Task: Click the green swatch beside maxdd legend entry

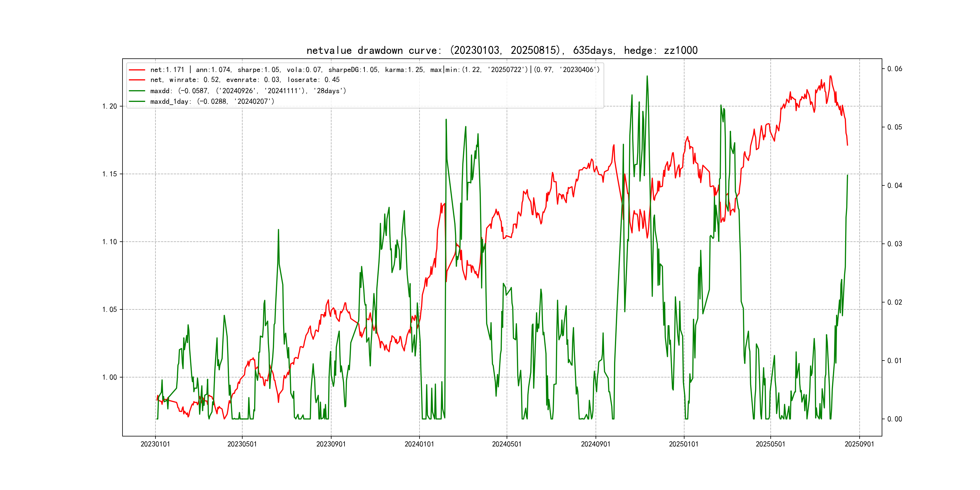Action: 137,91
